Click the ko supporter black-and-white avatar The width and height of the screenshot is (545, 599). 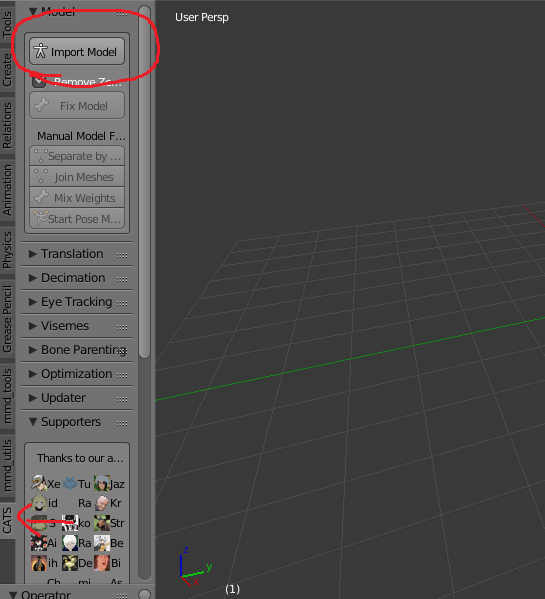(x=70, y=523)
